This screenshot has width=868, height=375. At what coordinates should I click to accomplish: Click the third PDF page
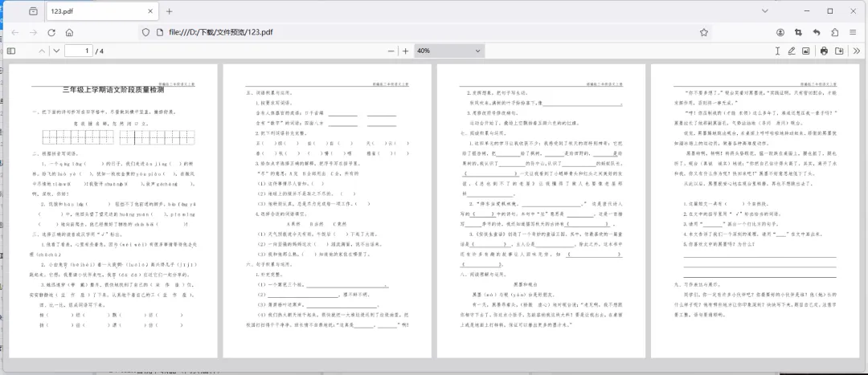542,210
